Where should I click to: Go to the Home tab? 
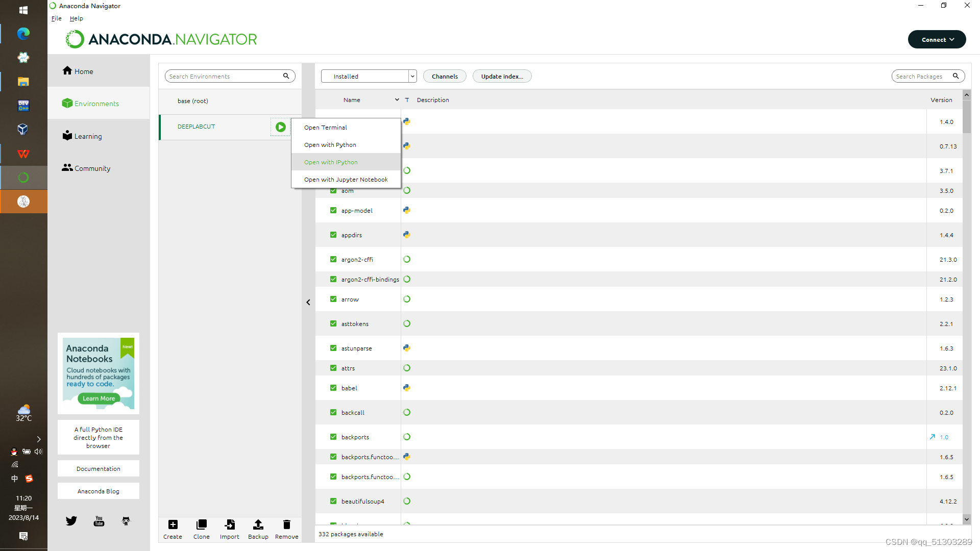click(x=99, y=71)
